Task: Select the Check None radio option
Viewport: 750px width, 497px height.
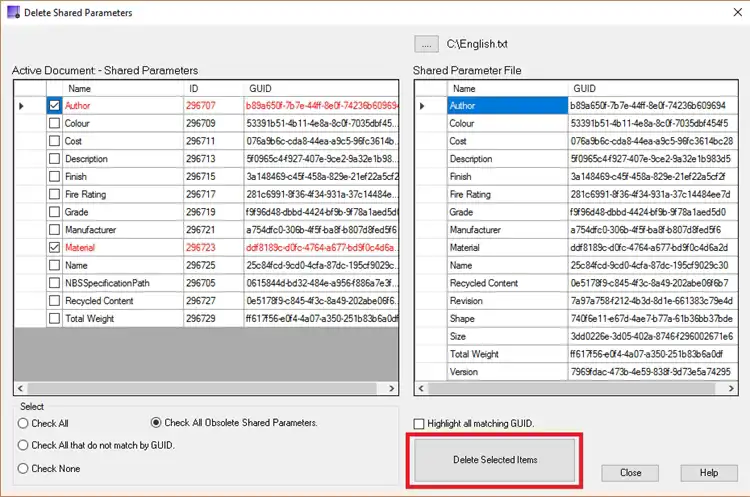Action: tap(23, 468)
